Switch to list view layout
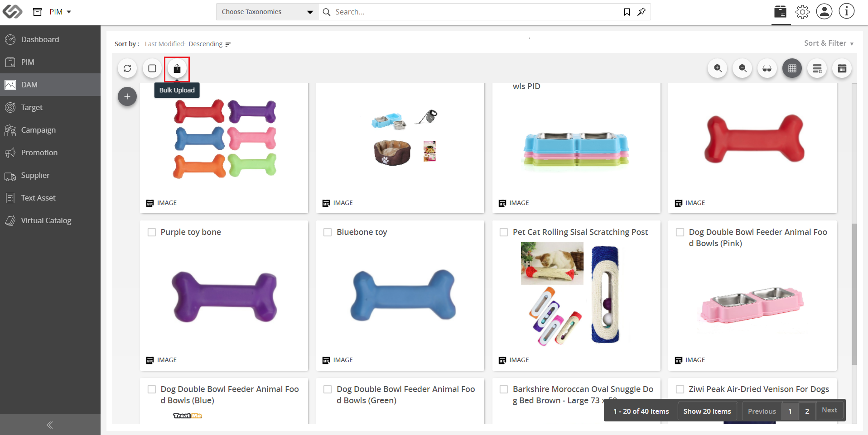Screen dimensions: 868x435 (x=817, y=68)
